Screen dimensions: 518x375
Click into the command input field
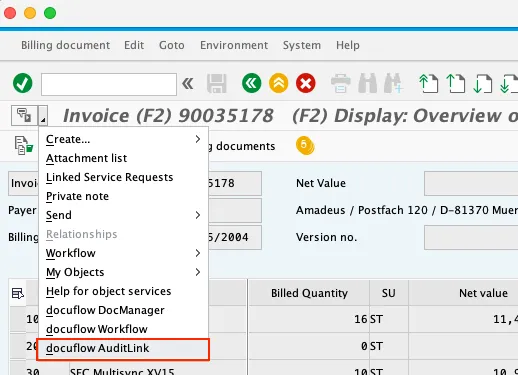coord(109,84)
